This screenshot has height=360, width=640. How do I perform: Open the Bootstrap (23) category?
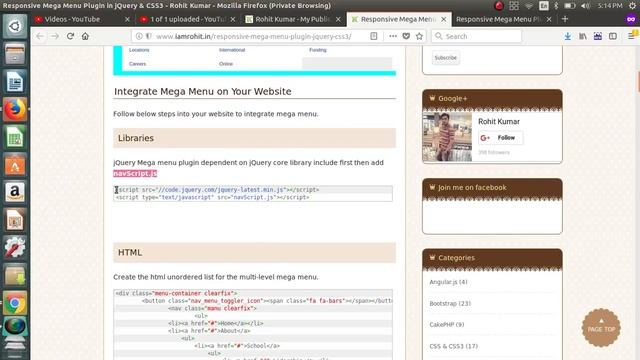coord(450,304)
